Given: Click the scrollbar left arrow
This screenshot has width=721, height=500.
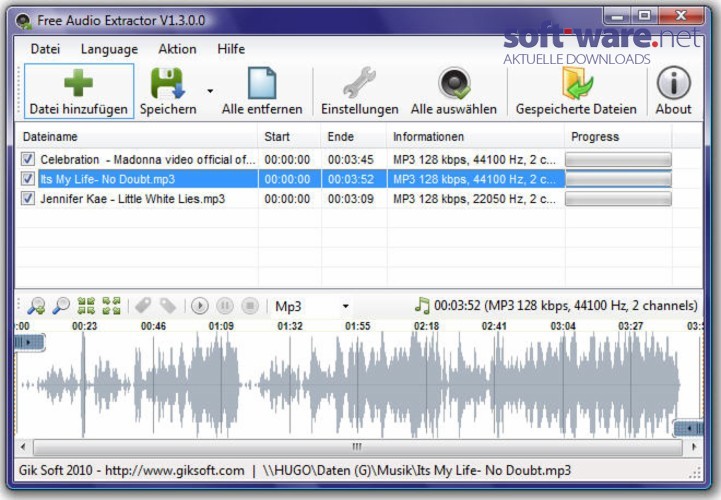Looking at the screenshot, I should coord(23,447).
